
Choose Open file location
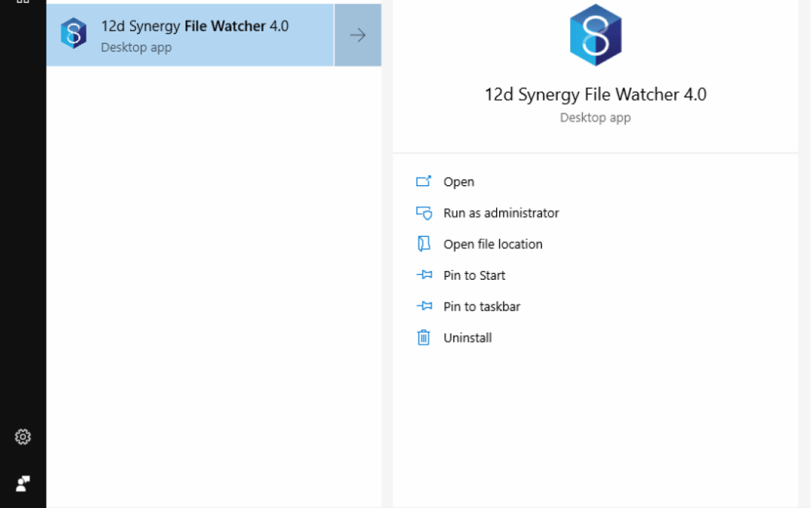pyautogui.click(x=492, y=244)
